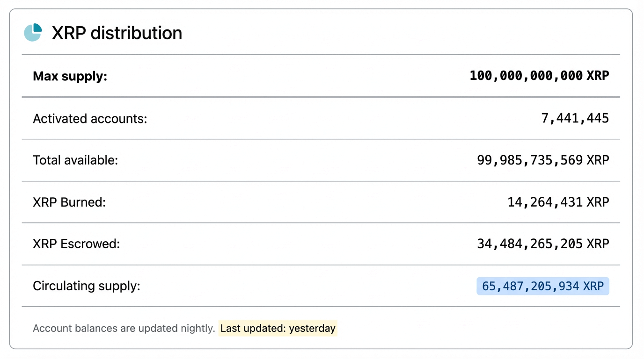The height and width of the screenshot is (359, 644).
Task: Click the 99,985,735,569 total available number
Action: (530, 160)
